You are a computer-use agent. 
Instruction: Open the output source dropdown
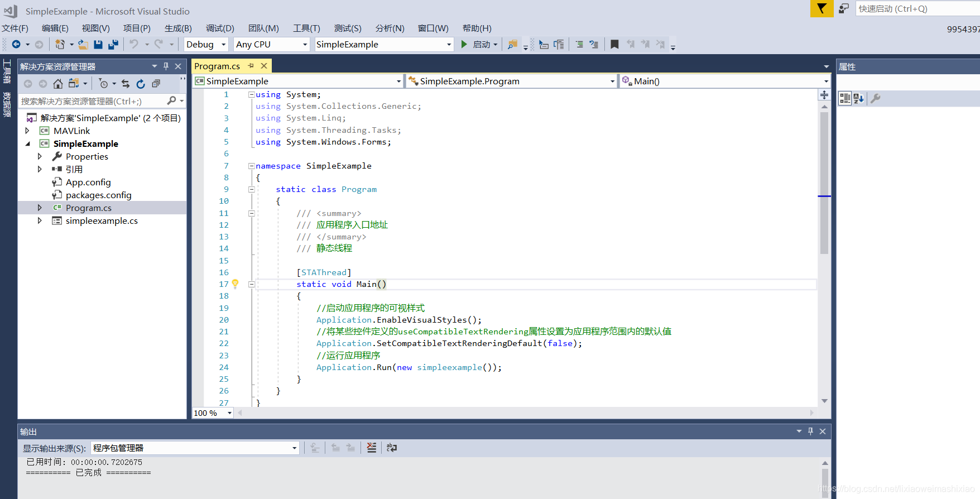point(195,448)
